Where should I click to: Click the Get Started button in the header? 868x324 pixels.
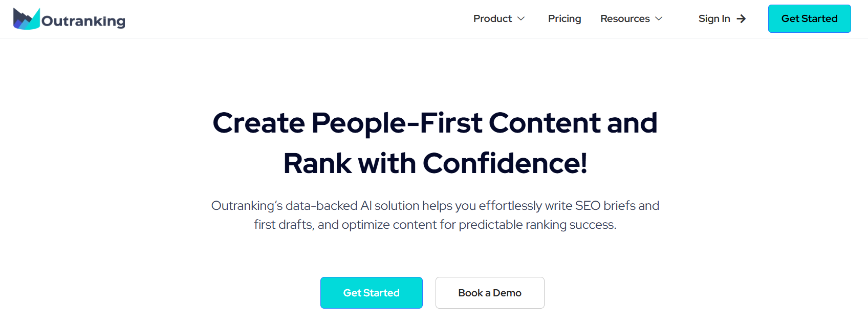(x=809, y=19)
